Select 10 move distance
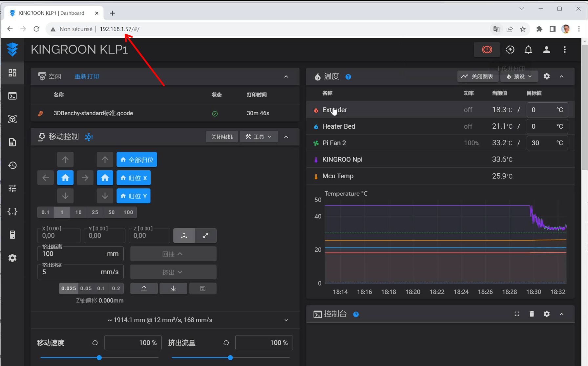 (x=78, y=212)
